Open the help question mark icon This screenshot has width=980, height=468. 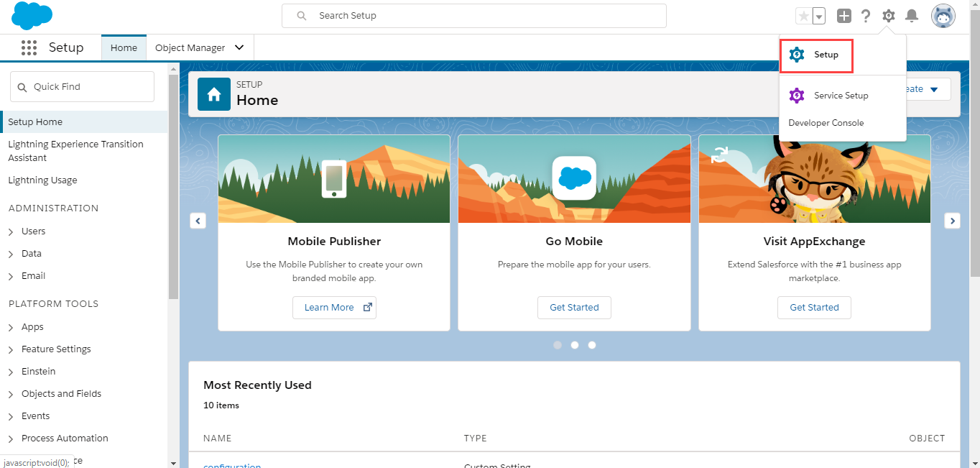(x=866, y=16)
